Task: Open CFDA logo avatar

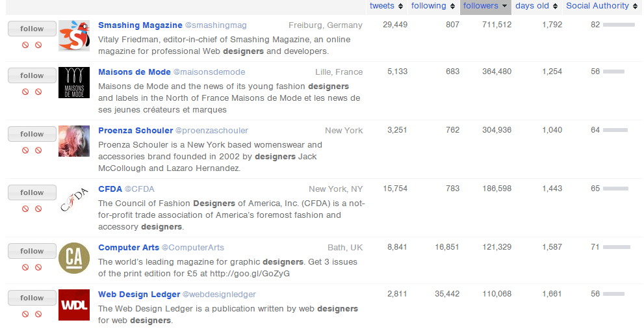Action: [74, 200]
